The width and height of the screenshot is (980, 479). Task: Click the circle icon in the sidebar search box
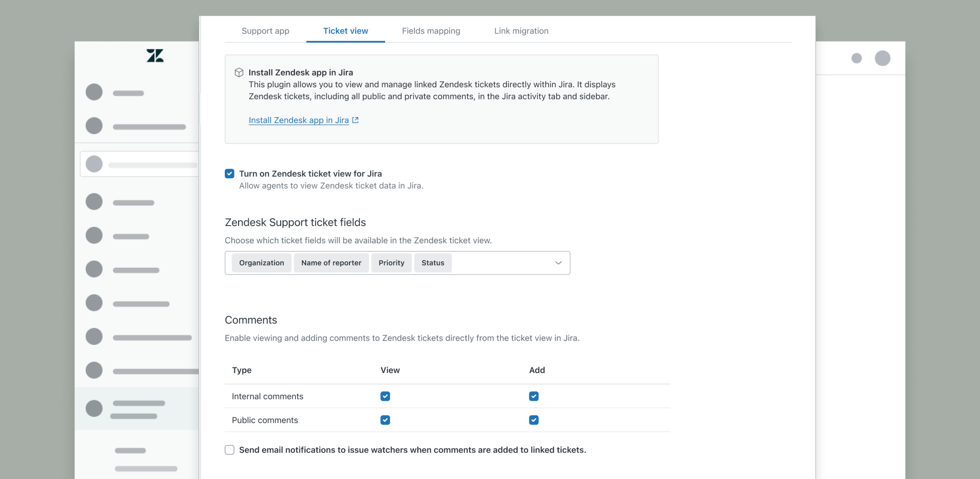94,164
